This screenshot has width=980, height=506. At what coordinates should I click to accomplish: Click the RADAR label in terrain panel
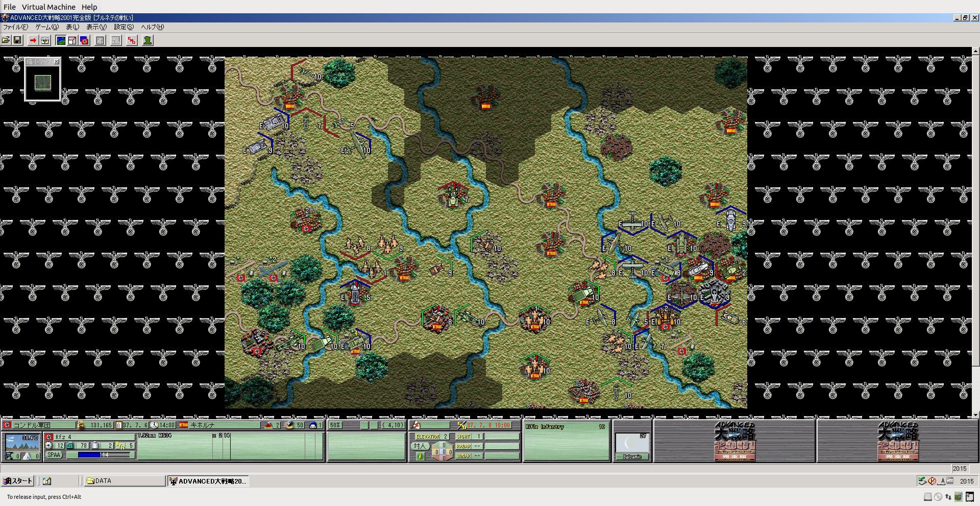pyautogui.click(x=463, y=446)
